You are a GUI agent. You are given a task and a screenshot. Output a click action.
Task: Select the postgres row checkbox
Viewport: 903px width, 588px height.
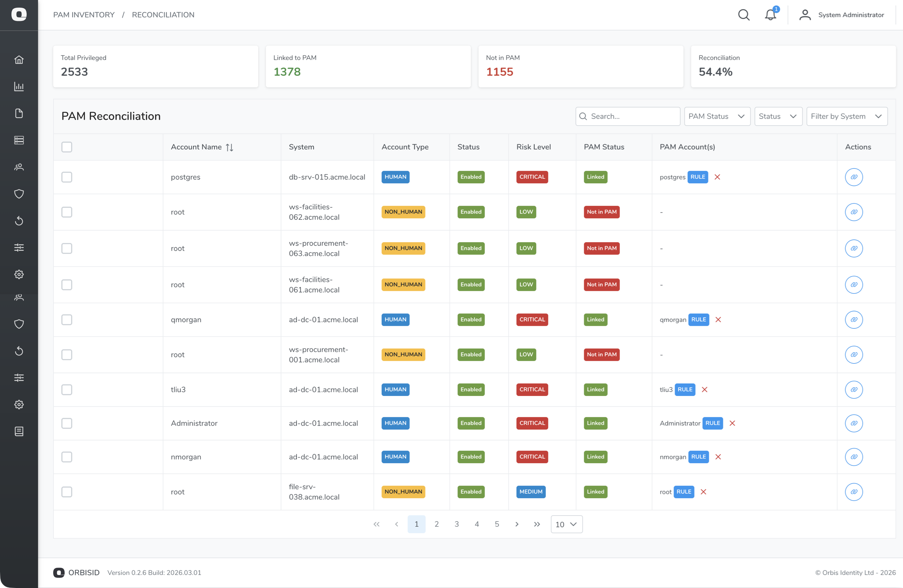67,177
